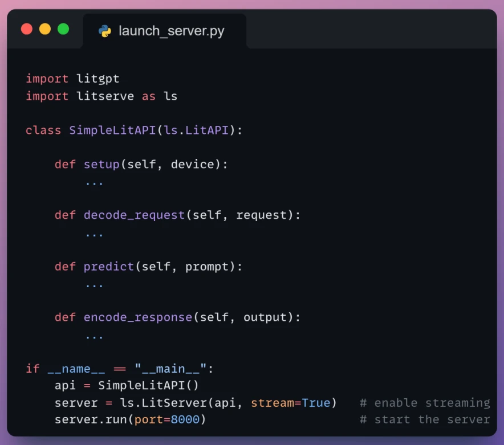Click the 'stream=True' argument
This screenshot has width=504, height=445.
tap(291, 403)
